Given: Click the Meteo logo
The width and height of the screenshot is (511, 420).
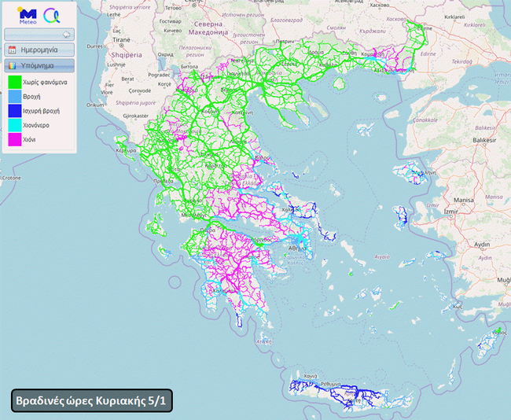Looking at the screenshot, I should click(27, 15).
